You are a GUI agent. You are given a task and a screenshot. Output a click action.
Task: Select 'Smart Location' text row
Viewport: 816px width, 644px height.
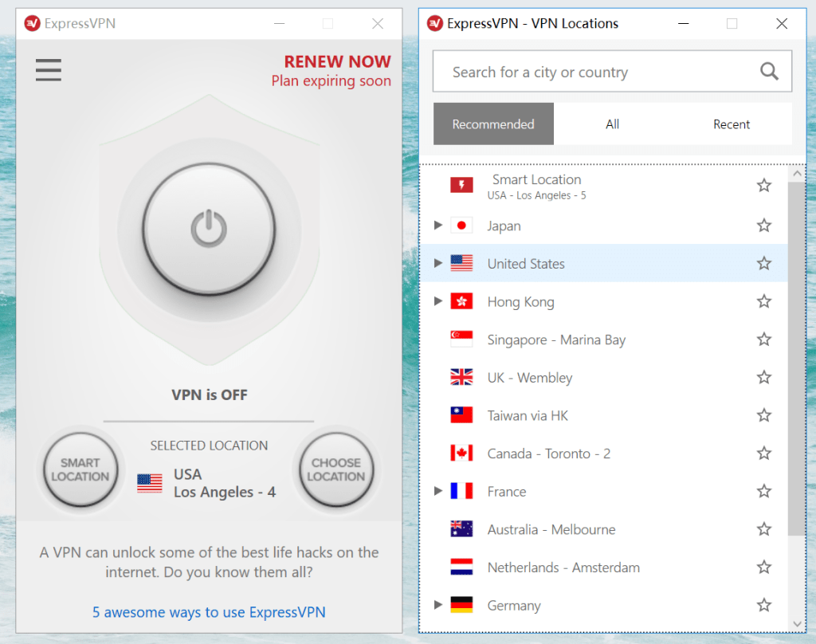pos(536,179)
